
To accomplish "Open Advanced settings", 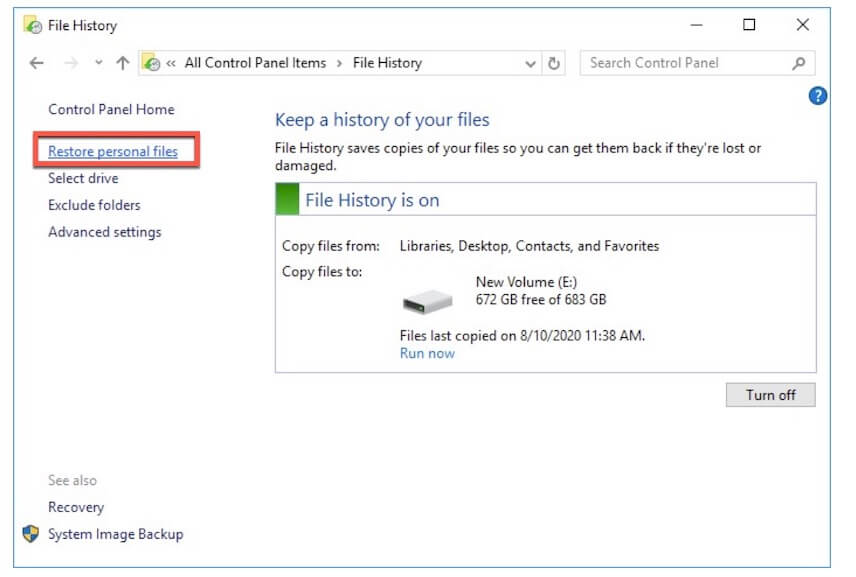I will 104,232.
